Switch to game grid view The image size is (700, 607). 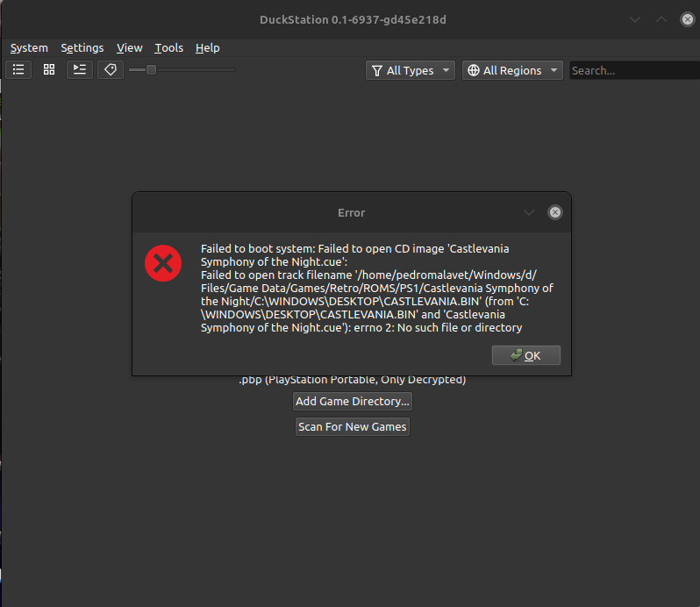pyautogui.click(x=49, y=69)
